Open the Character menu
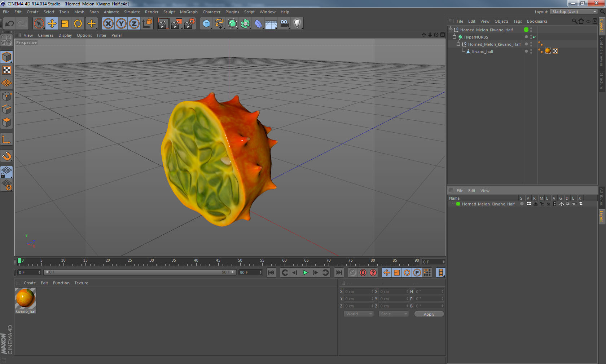Screen dimensions: 606x364 tap(211, 12)
